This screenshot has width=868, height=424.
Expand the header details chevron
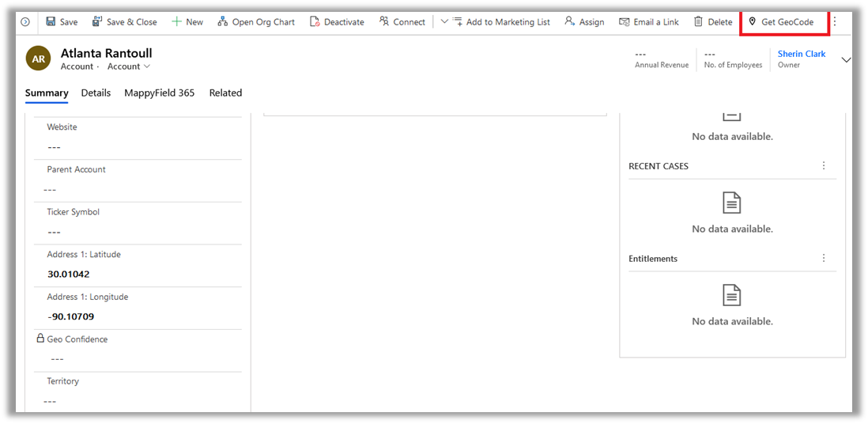click(x=846, y=60)
